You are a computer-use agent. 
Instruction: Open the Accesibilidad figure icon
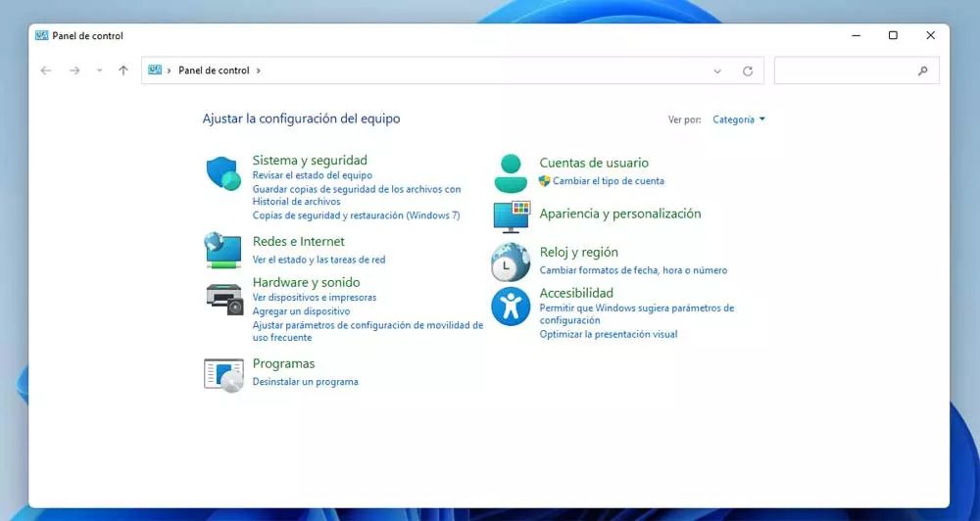pos(511,307)
